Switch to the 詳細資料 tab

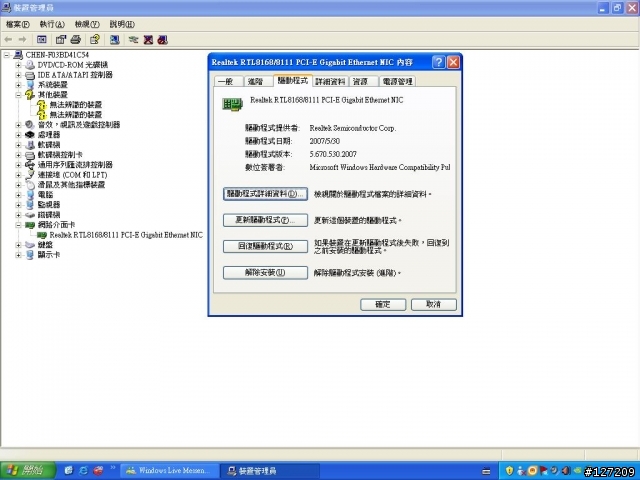click(330, 82)
